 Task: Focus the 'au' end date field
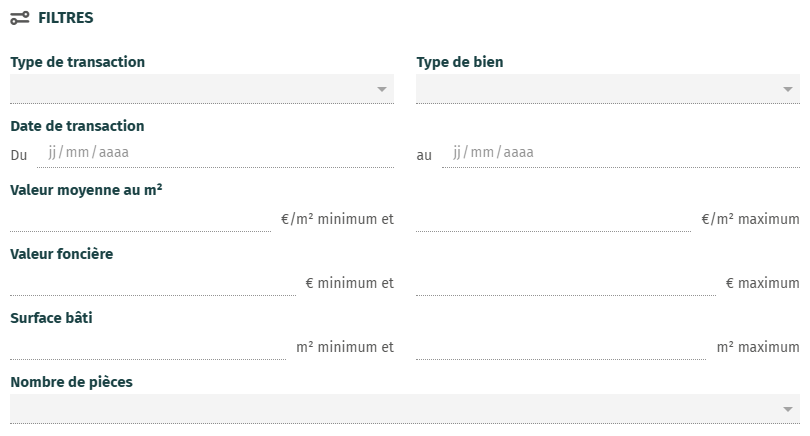621,153
